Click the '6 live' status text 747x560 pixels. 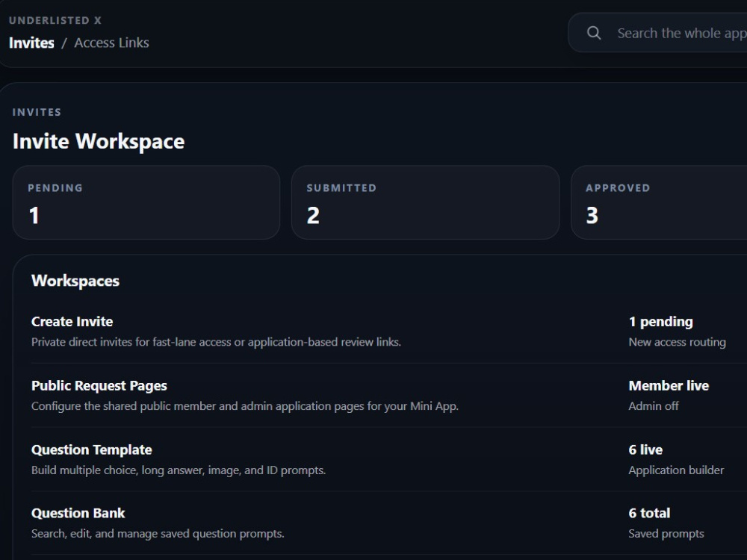[645, 449]
